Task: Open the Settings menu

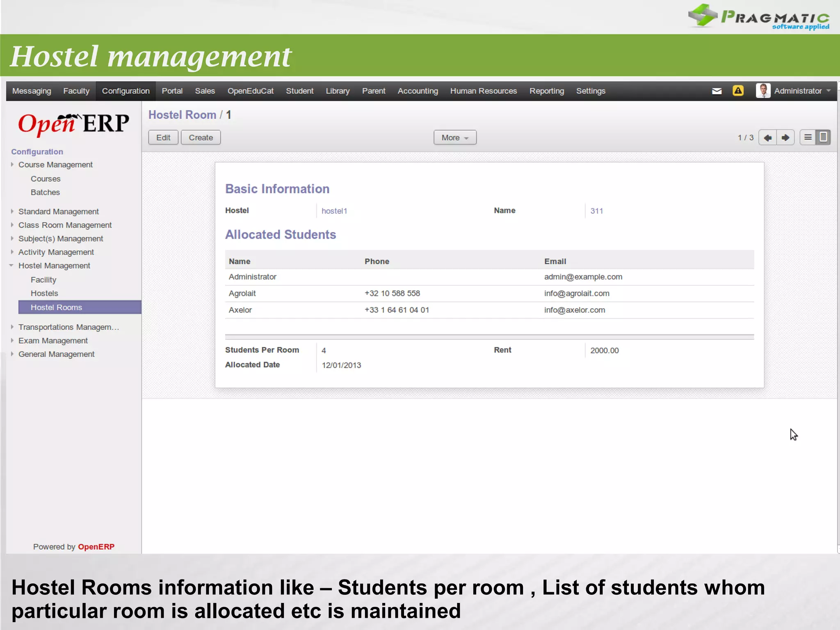Action: point(591,91)
